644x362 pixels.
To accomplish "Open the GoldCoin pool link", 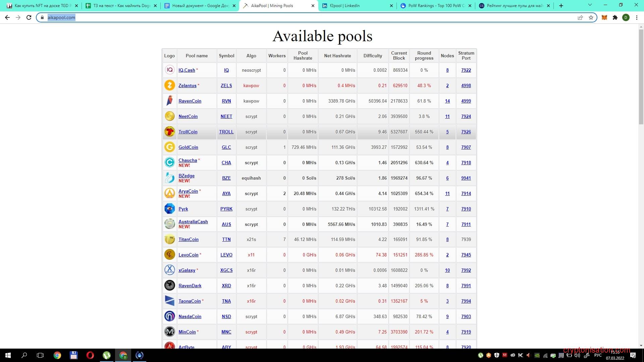I will (x=188, y=147).
